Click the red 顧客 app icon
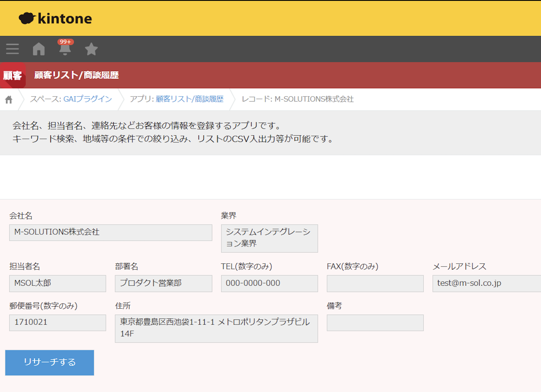Screen dimensions: 541x392 [x=13, y=75]
